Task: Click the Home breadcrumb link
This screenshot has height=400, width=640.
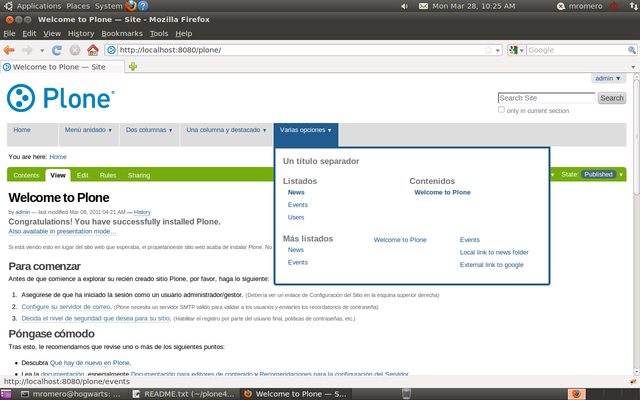Action: click(58, 157)
